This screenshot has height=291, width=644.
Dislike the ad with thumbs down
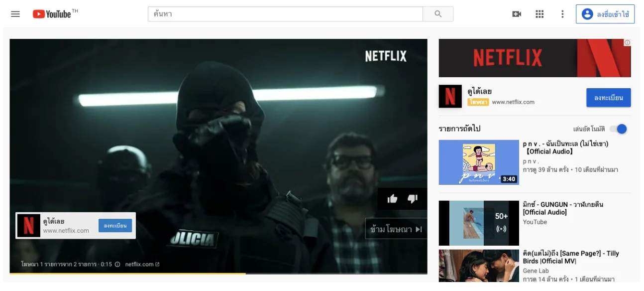(x=413, y=199)
